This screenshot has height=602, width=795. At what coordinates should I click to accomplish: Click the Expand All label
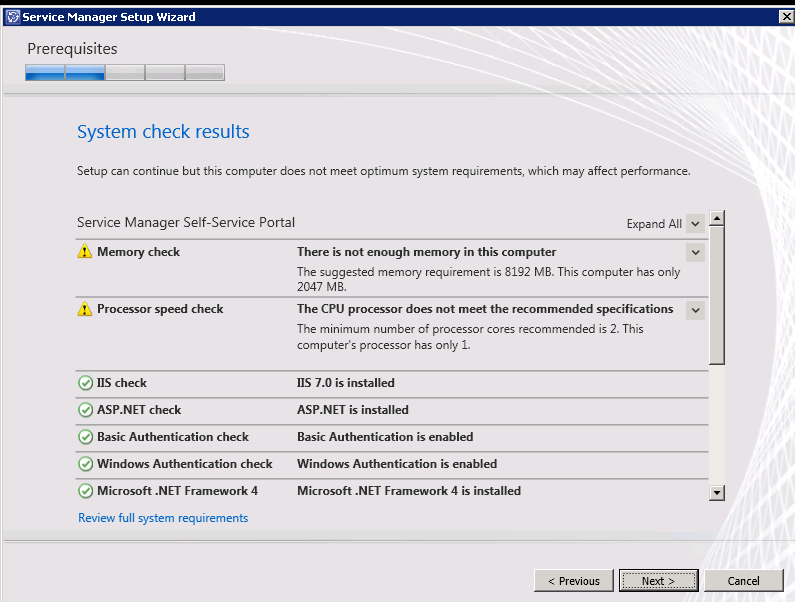click(x=654, y=224)
